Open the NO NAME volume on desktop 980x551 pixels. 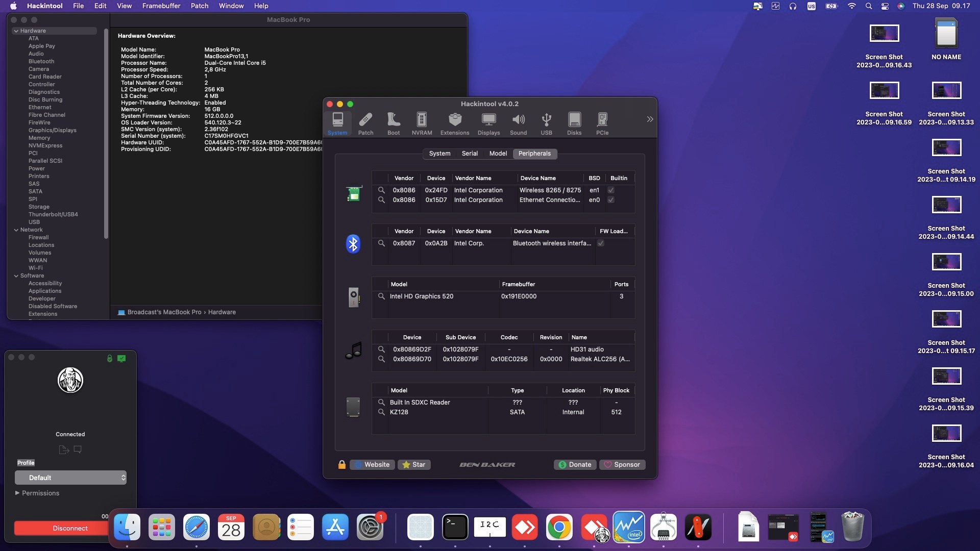(946, 40)
